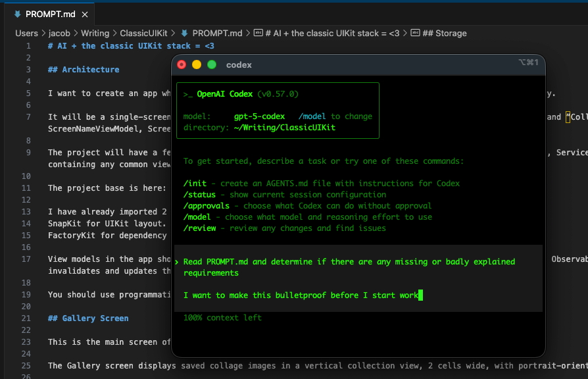Click the codex window title

239,65
